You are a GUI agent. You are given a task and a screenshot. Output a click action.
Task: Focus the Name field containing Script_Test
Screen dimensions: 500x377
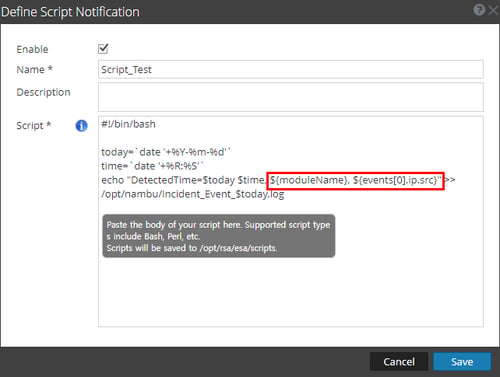[x=291, y=69]
